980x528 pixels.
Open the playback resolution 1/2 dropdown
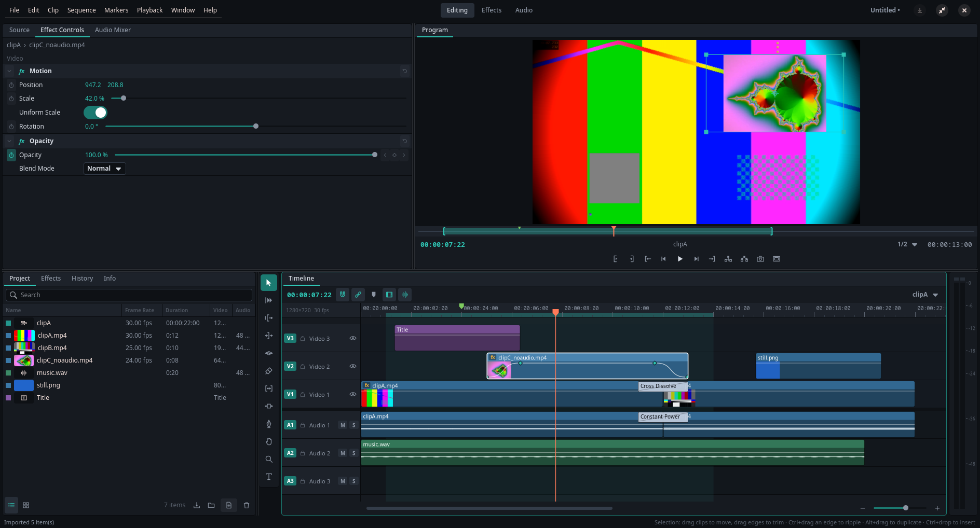(907, 244)
